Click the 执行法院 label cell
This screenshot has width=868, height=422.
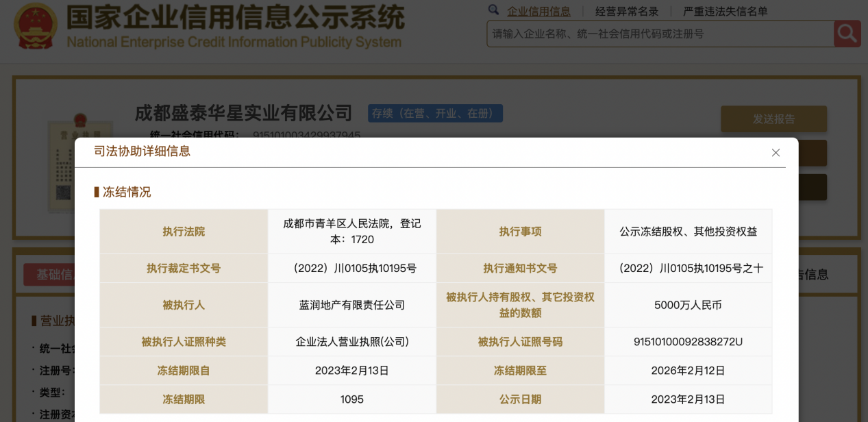184,232
